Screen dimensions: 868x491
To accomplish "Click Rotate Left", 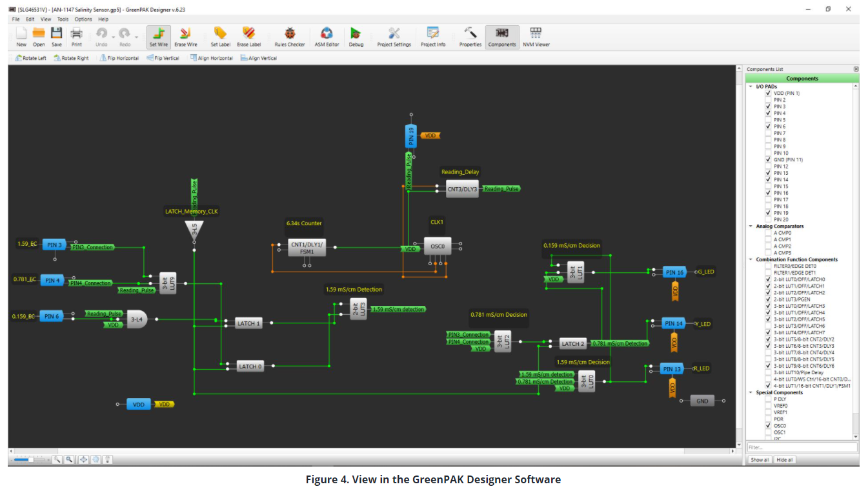I will click(31, 58).
